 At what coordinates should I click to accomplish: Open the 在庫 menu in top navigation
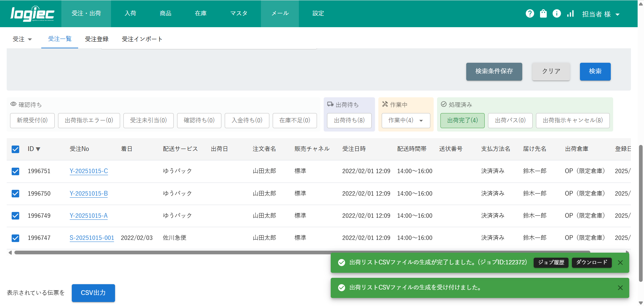pyautogui.click(x=201, y=13)
